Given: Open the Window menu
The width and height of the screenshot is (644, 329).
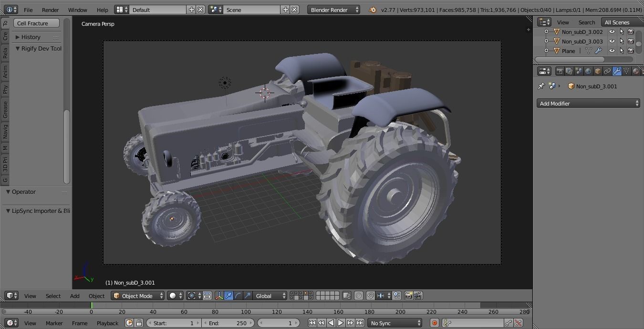Looking at the screenshot, I should point(77,10).
